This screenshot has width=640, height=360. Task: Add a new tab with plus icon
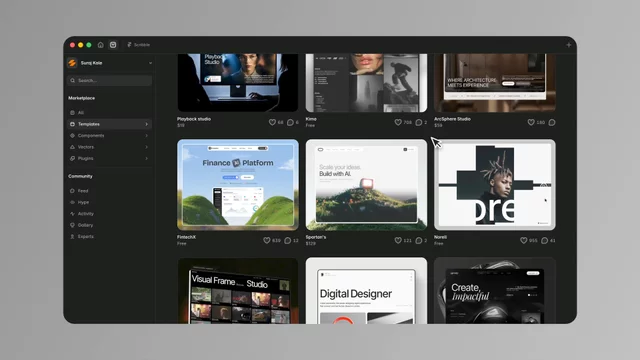tap(569, 45)
